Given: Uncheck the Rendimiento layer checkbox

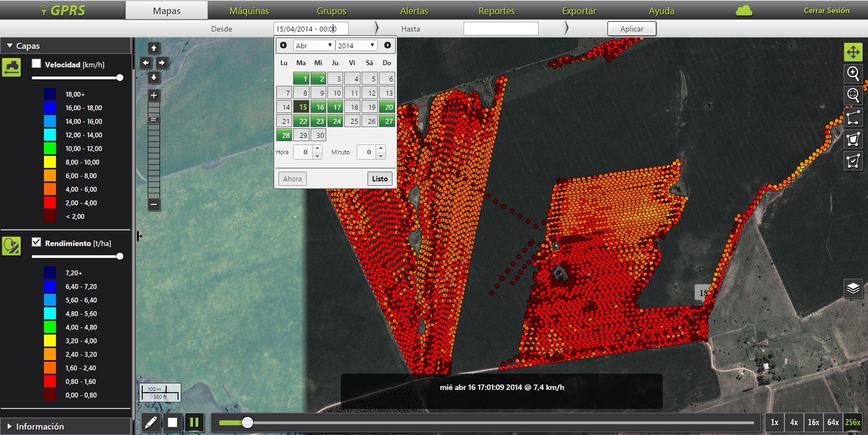Looking at the screenshot, I should pyautogui.click(x=36, y=242).
